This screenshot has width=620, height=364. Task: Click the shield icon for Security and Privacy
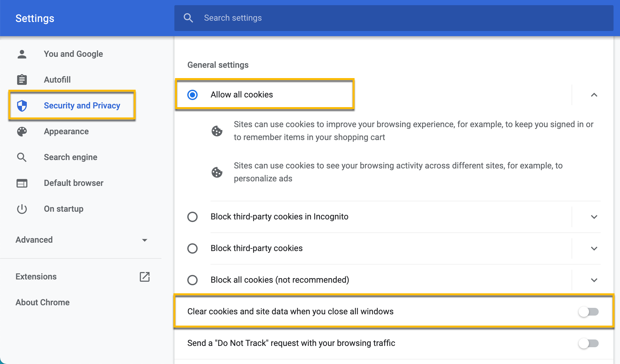click(22, 106)
